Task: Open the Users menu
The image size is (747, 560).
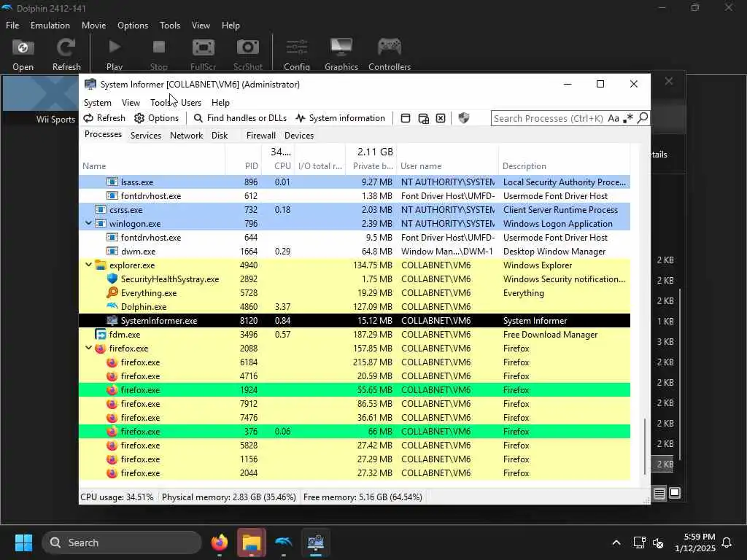Action: tap(191, 102)
